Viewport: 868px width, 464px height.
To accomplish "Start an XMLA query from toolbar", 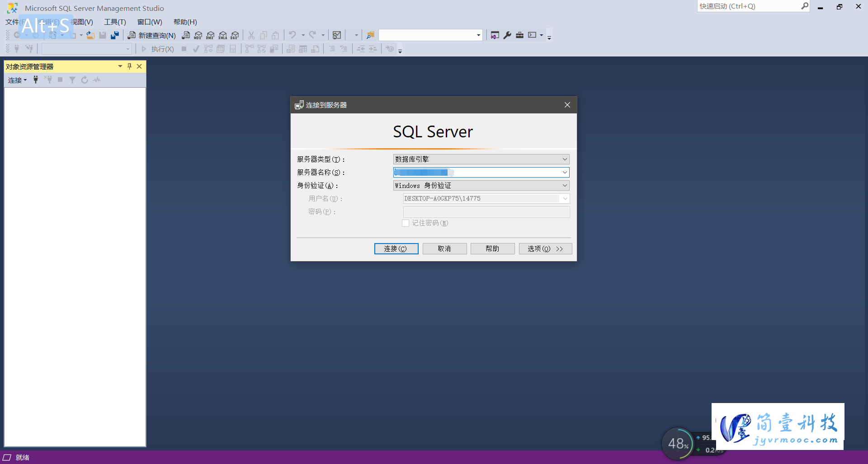I will click(x=222, y=35).
